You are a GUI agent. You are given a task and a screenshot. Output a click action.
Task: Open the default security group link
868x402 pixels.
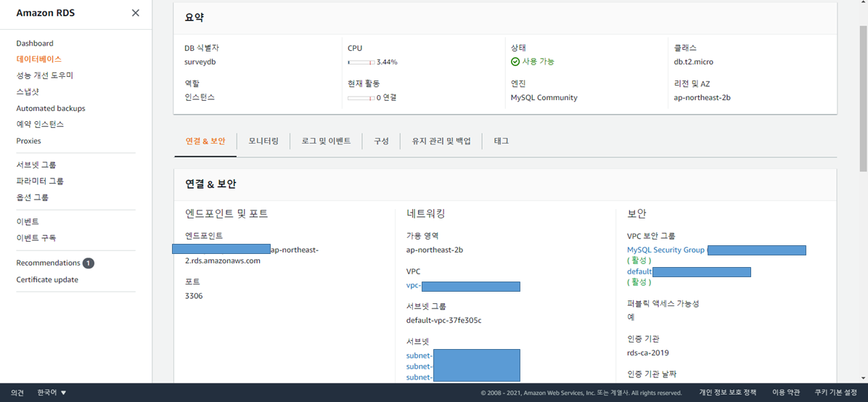pyautogui.click(x=639, y=272)
